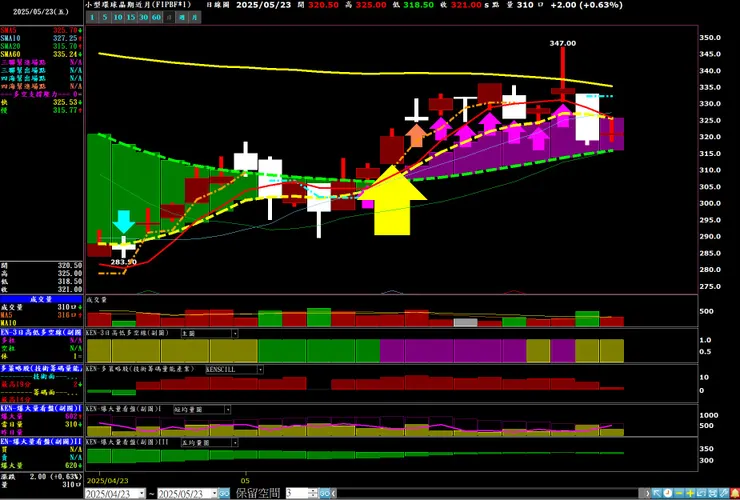Screen dimensions: 740x500
Task: Click the SMA60 indicator label
Action: (10, 54)
